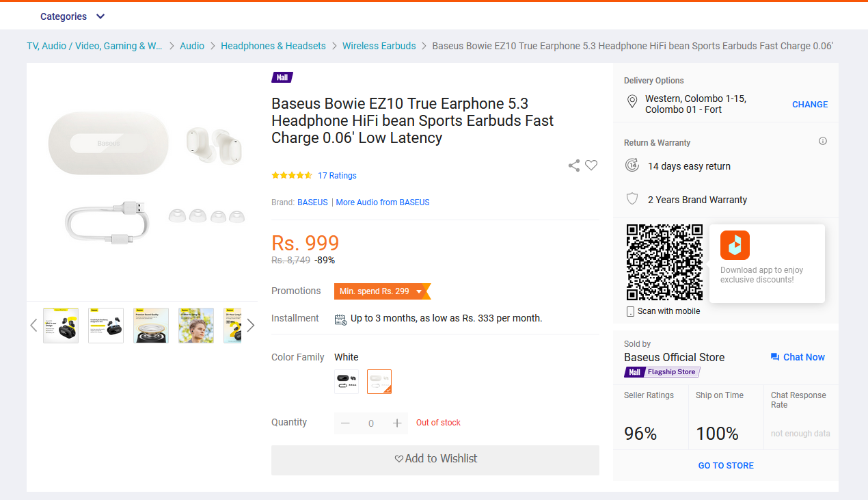Click the installment calendar icon
Image resolution: width=868 pixels, height=500 pixels.
(x=340, y=319)
